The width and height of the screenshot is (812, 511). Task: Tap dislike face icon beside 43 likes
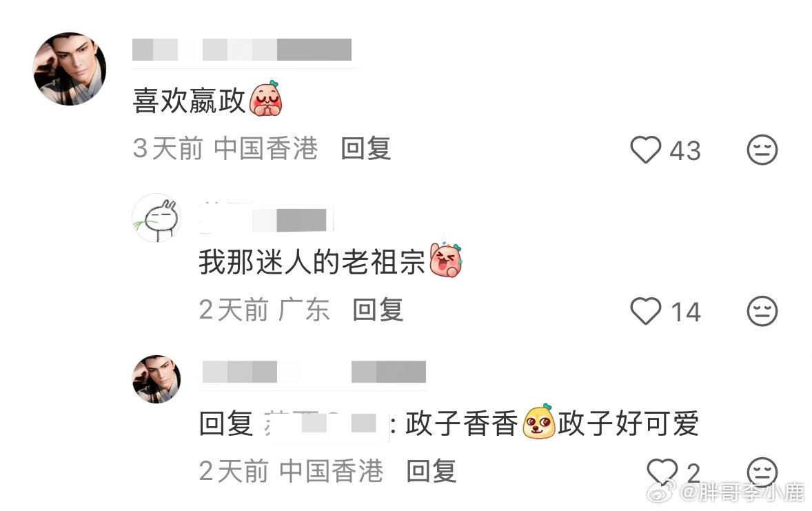pyautogui.click(x=762, y=150)
